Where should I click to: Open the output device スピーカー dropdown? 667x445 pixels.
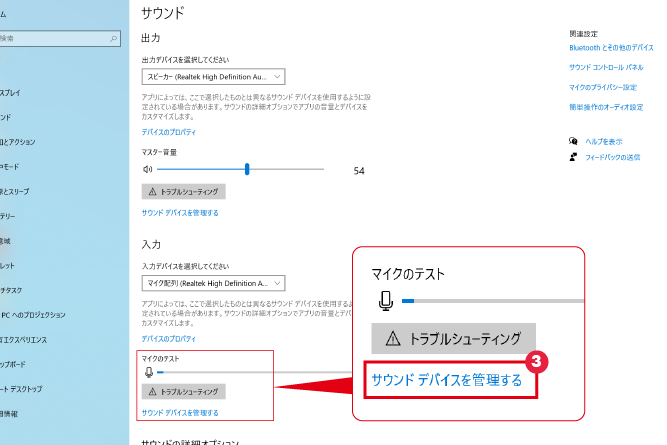(x=214, y=76)
